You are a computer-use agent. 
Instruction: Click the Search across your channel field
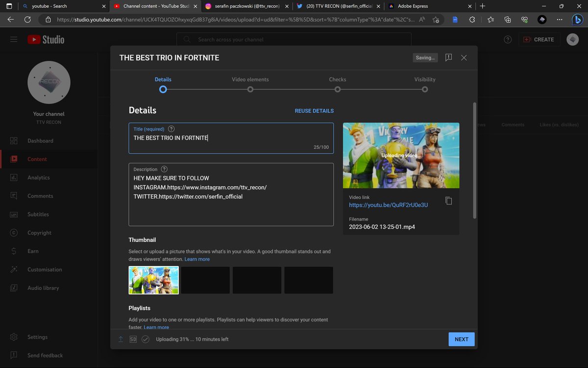tap(294, 39)
